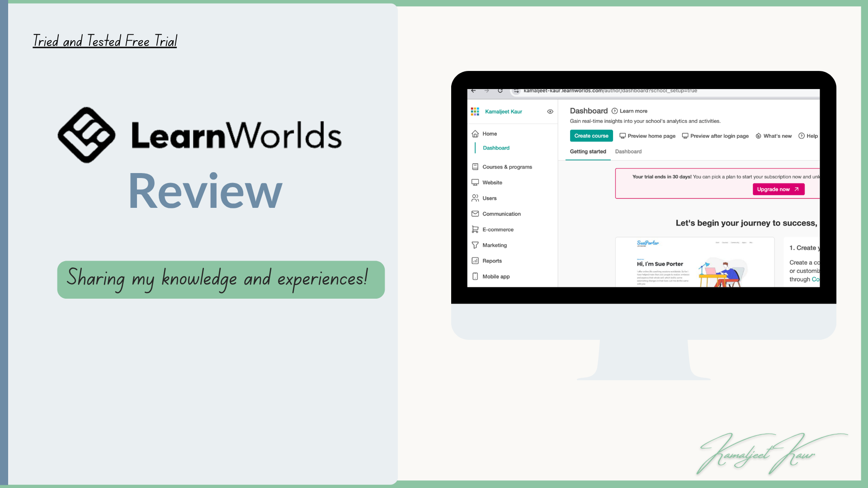The height and width of the screenshot is (488, 868).
Task: Click the browser forward arrow
Action: click(x=487, y=91)
